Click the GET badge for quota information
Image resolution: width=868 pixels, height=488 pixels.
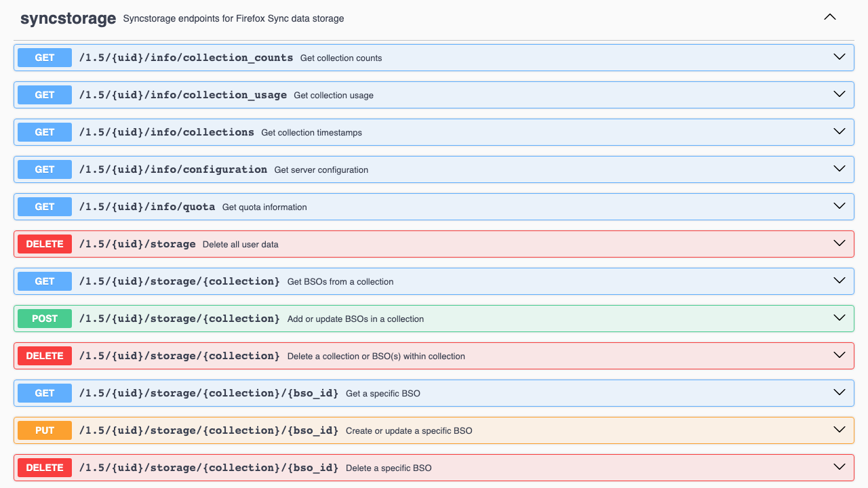[45, 207]
